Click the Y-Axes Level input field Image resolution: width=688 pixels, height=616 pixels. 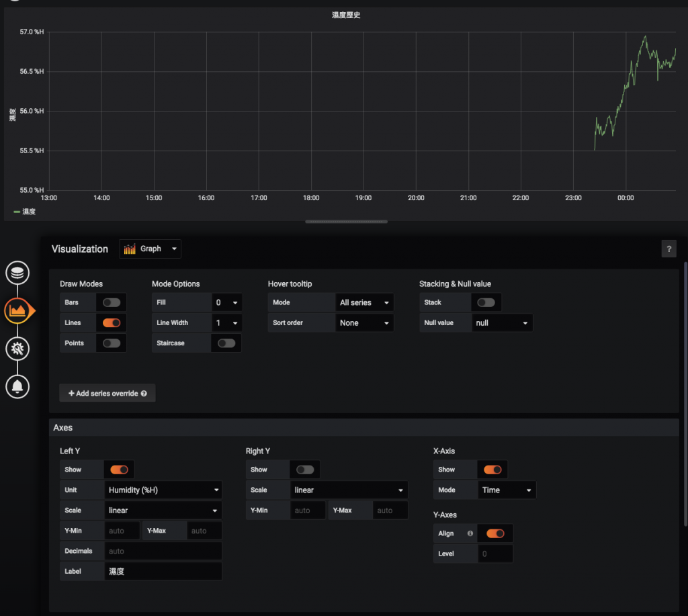(495, 554)
